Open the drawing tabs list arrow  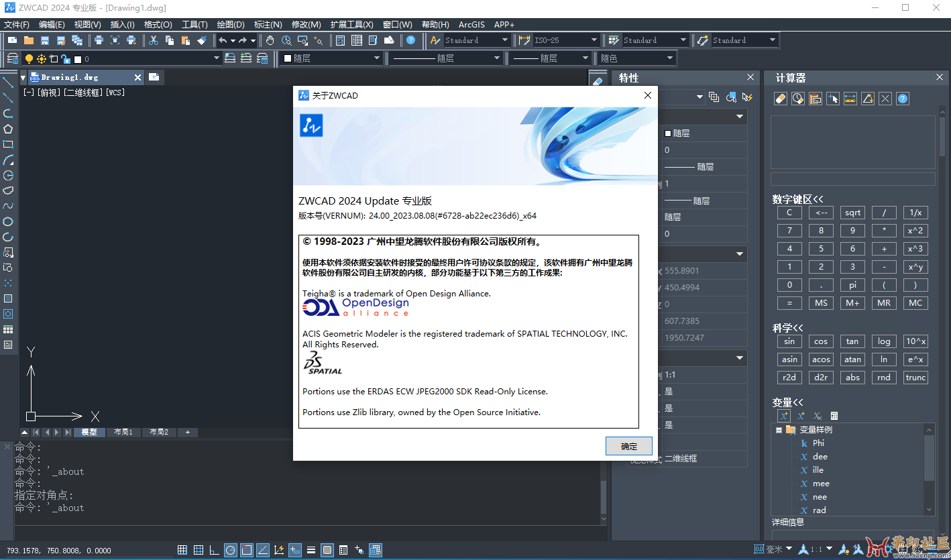[23, 77]
